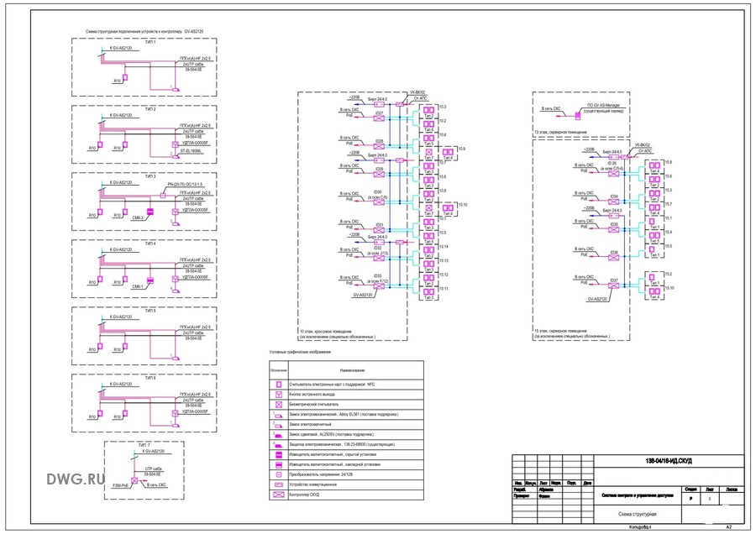Click the Условные графические изображения heading
The height and width of the screenshot is (534, 756).
click(300, 353)
